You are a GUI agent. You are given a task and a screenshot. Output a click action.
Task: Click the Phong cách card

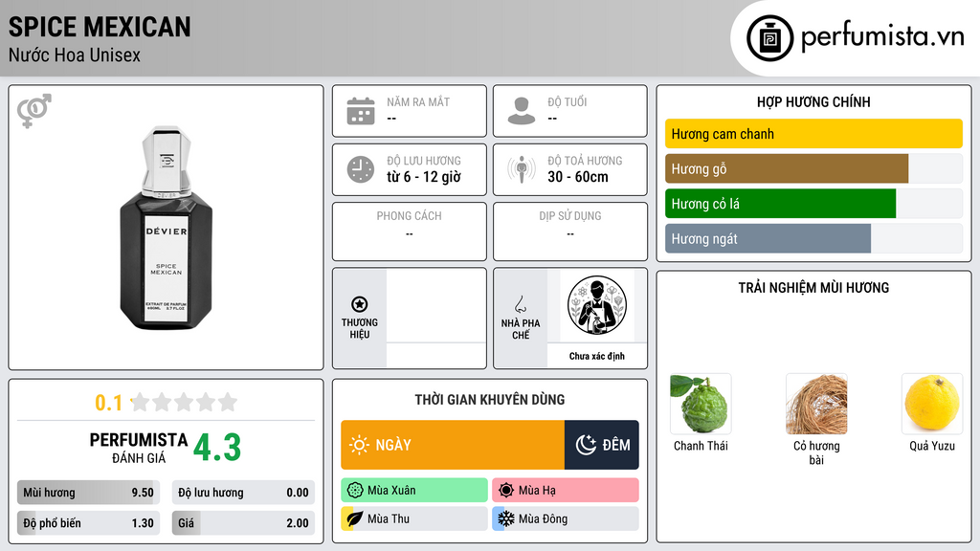click(x=410, y=231)
